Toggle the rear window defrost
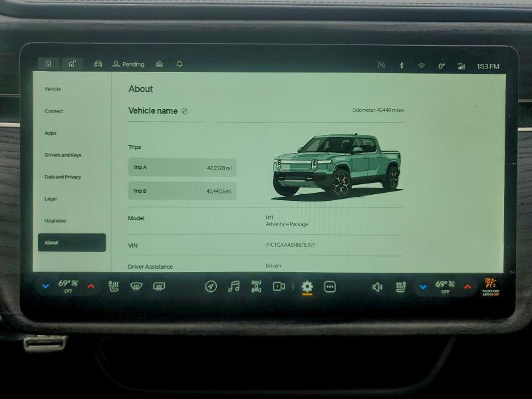The image size is (532, 399). pyautogui.click(x=159, y=287)
